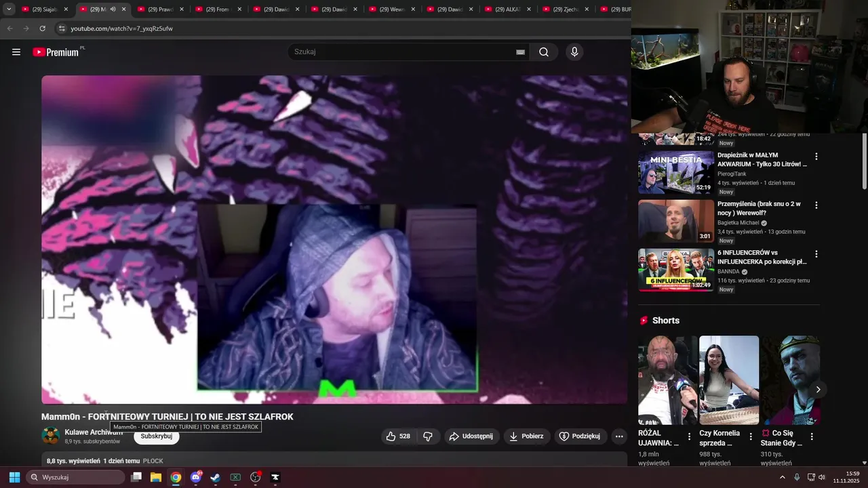Start voice search with microphone icon
This screenshot has height=488, width=868.
click(574, 52)
